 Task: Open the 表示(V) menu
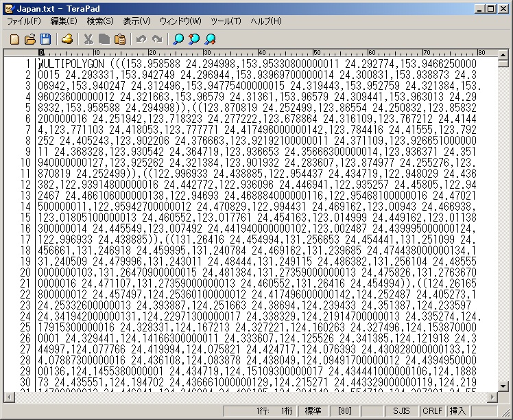click(136, 21)
